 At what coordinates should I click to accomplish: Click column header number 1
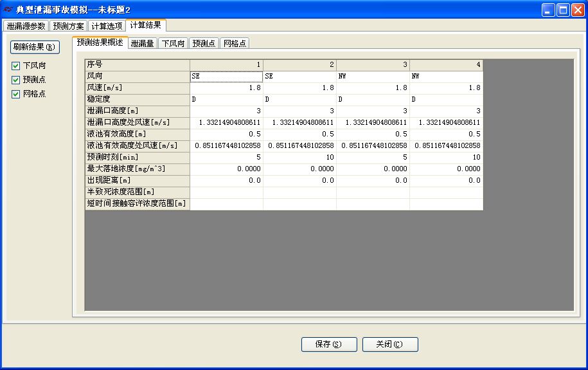pos(226,65)
